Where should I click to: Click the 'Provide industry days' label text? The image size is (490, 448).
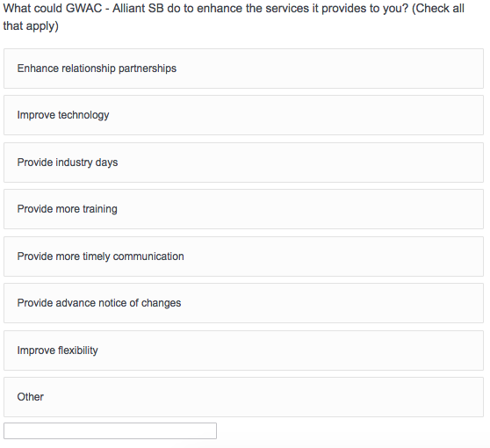coord(68,163)
